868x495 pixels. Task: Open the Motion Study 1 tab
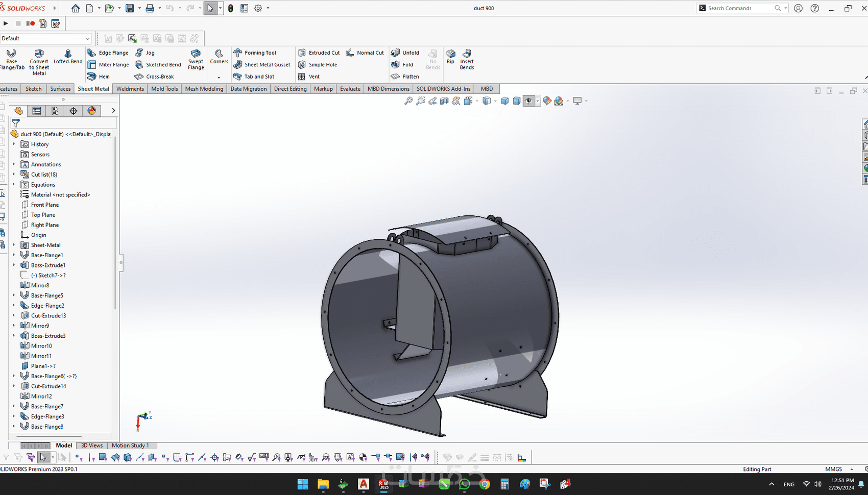[131, 445]
